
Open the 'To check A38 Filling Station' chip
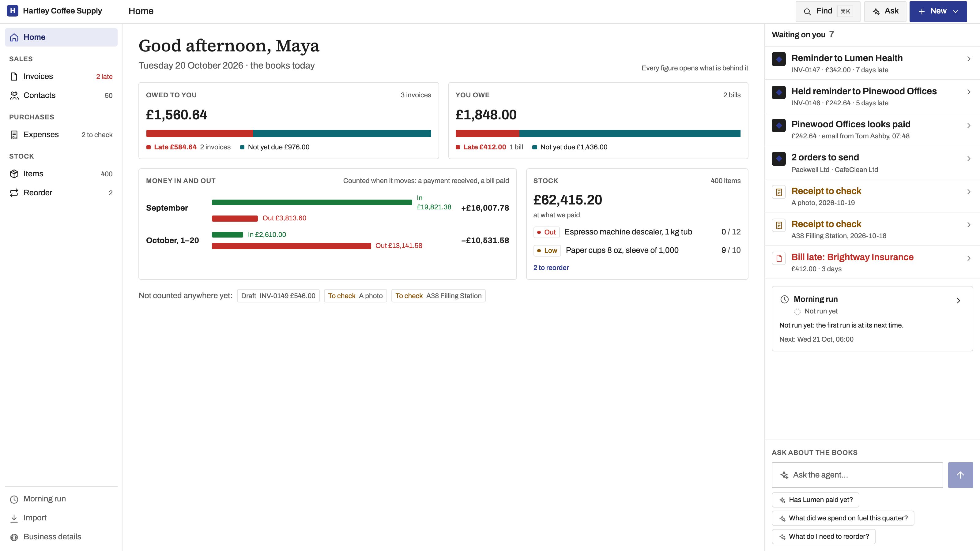(x=438, y=296)
